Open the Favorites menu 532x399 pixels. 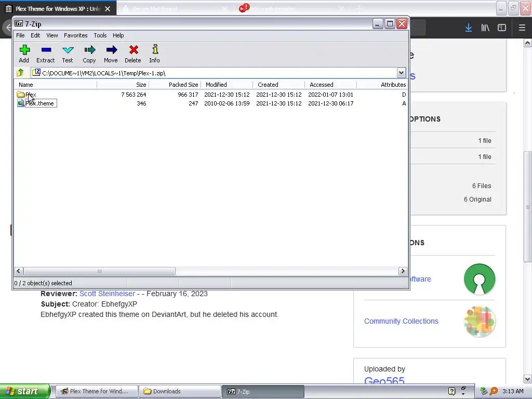pyautogui.click(x=76, y=35)
